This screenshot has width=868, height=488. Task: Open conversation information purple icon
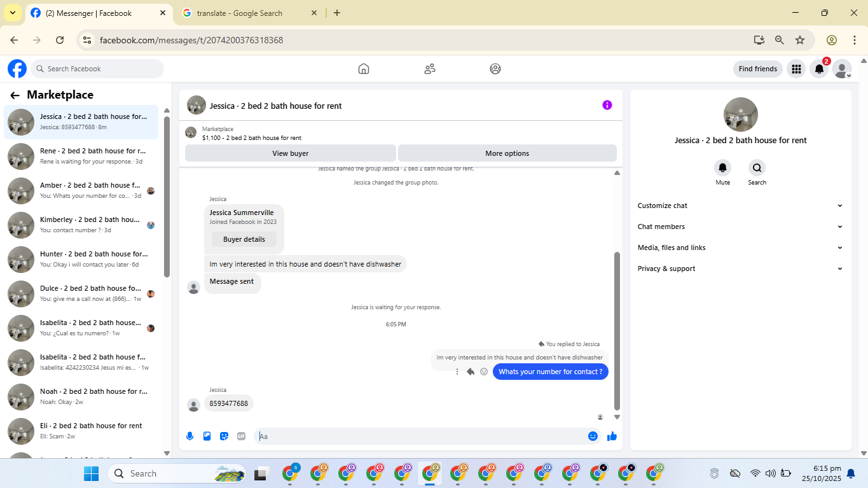[607, 105]
